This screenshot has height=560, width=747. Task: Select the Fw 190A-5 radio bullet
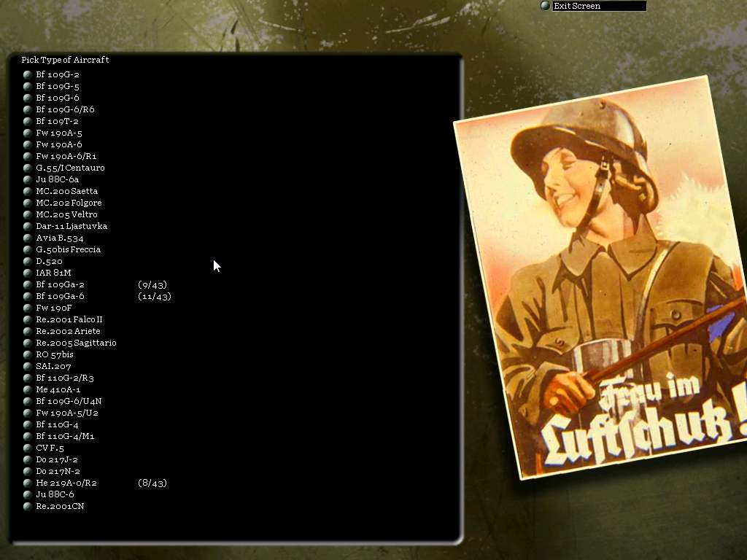click(x=28, y=133)
